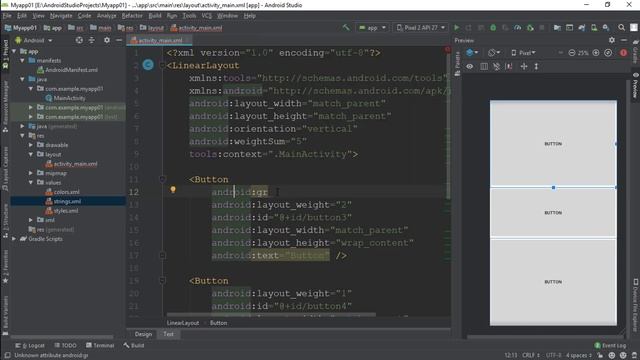Viewport: 640px width, 360px height.
Task: Expand the drawable folder
Action: pyautogui.click(x=31, y=145)
